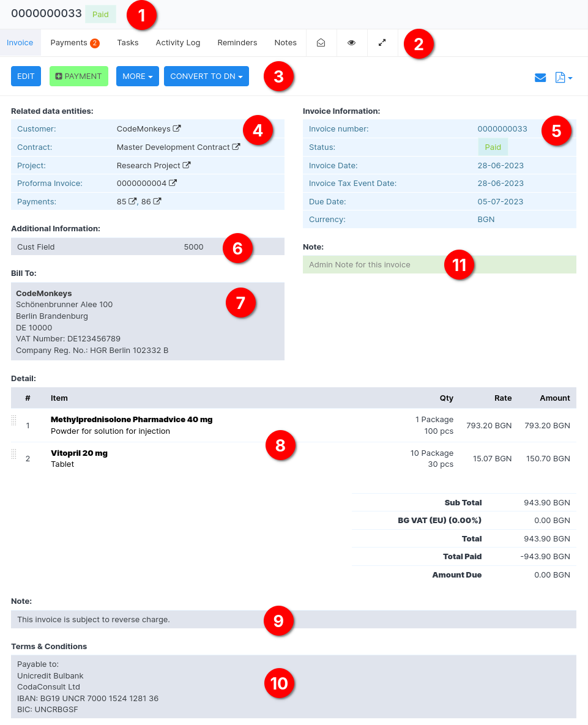Open PDF export dropdown icon

click(563, 78)
